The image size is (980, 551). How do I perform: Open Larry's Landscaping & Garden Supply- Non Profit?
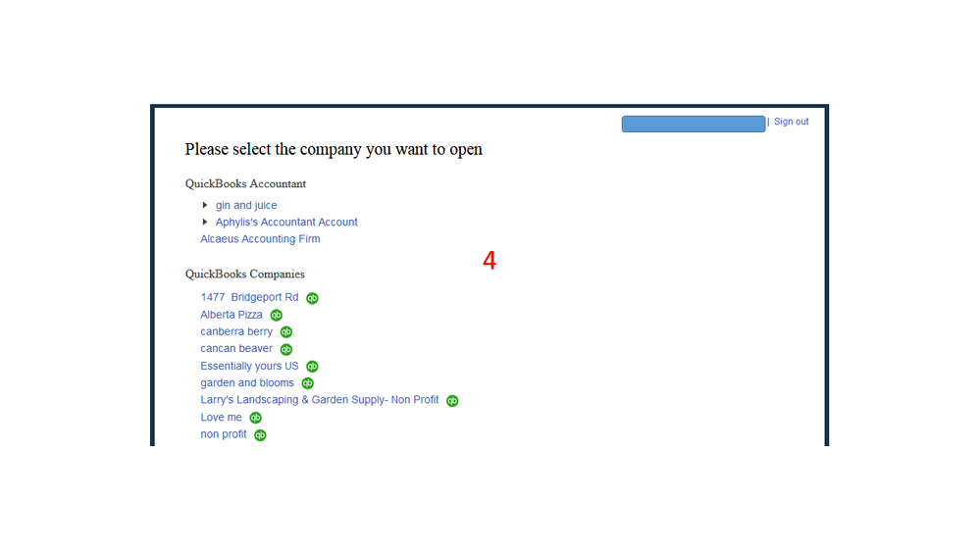tap(320, 400)
